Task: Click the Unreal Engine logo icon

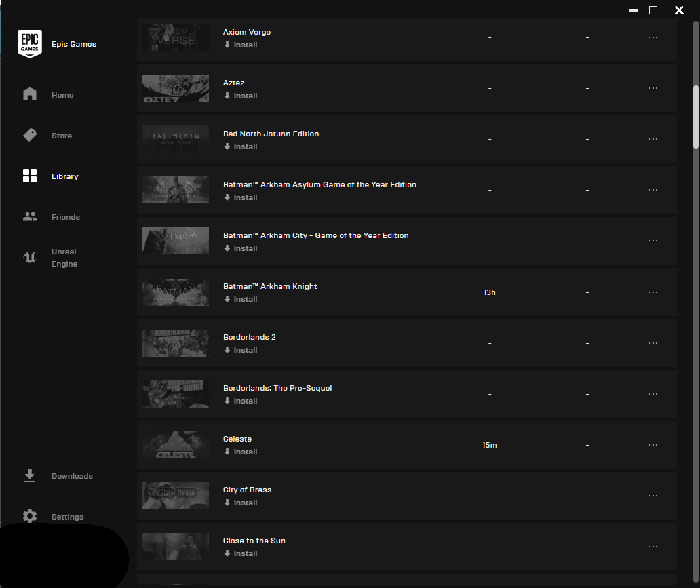Action: pos(30,258)
